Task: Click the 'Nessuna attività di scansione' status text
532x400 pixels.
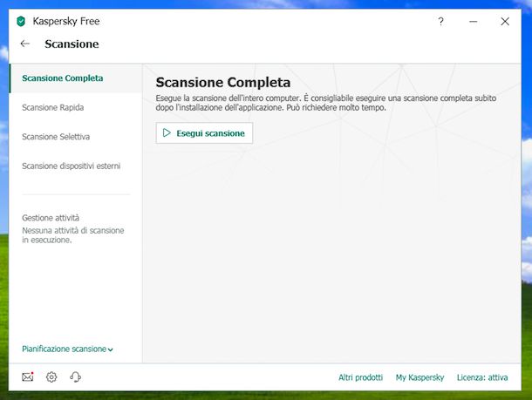Action: coord(73,235)
